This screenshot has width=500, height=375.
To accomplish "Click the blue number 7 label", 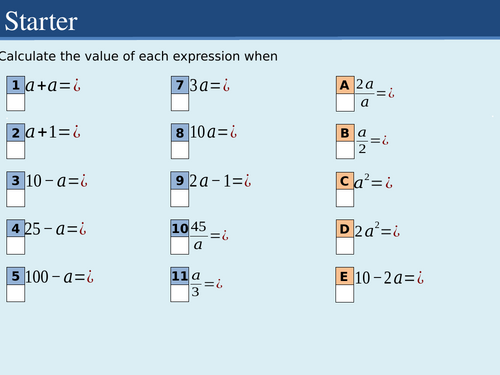I will (180, 85).
